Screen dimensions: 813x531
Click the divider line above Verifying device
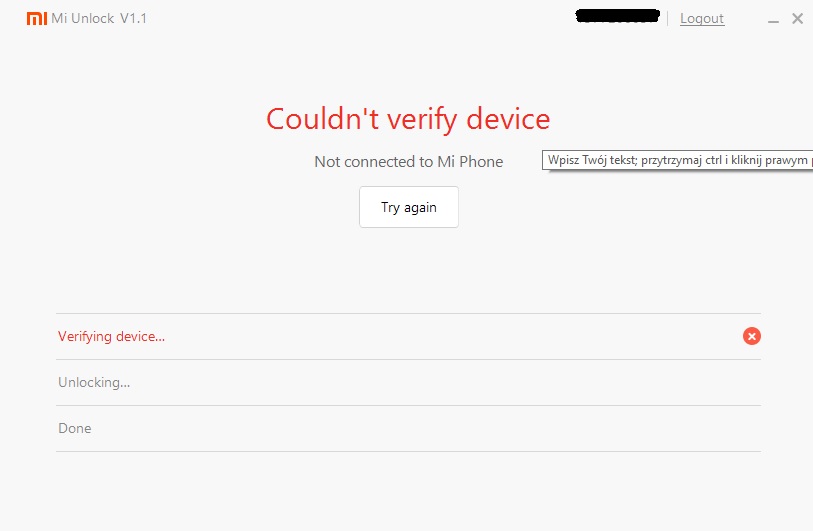(x=408, y=313)
